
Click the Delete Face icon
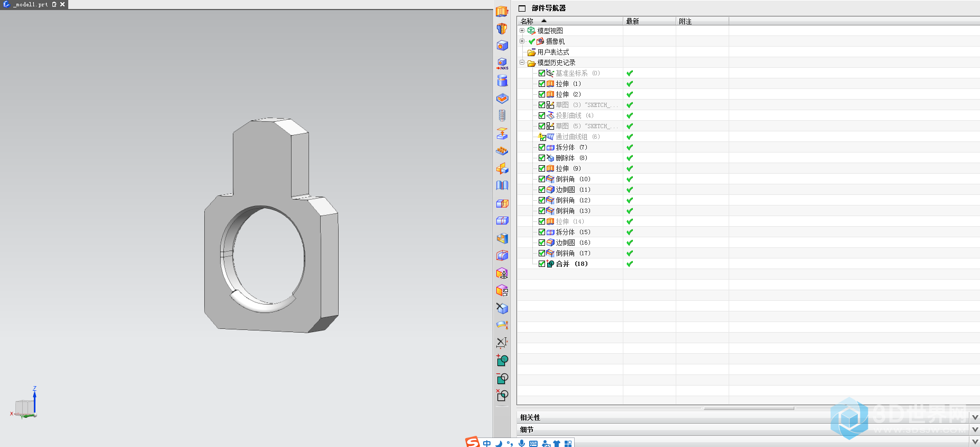pos(502,308)
